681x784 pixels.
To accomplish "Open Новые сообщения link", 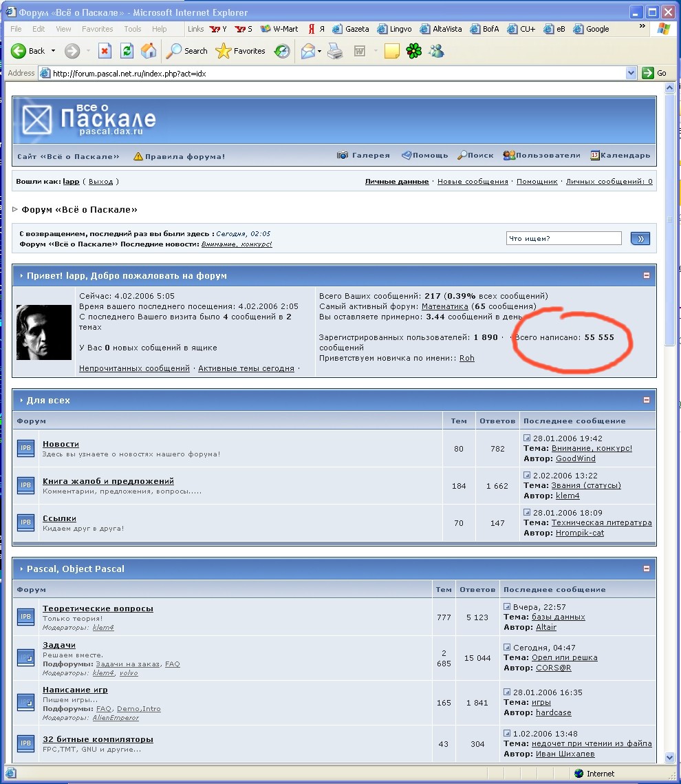I will [473, 182].
